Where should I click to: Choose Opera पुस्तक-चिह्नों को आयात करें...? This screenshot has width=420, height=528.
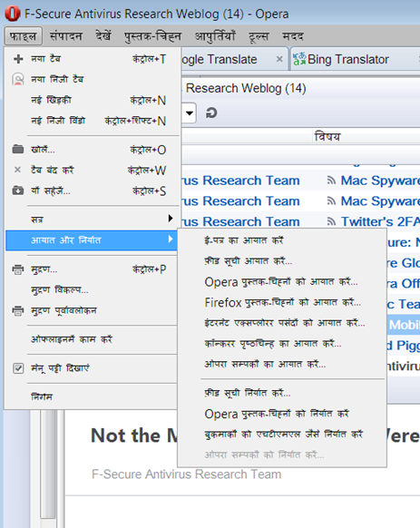(x=282, y=281)
